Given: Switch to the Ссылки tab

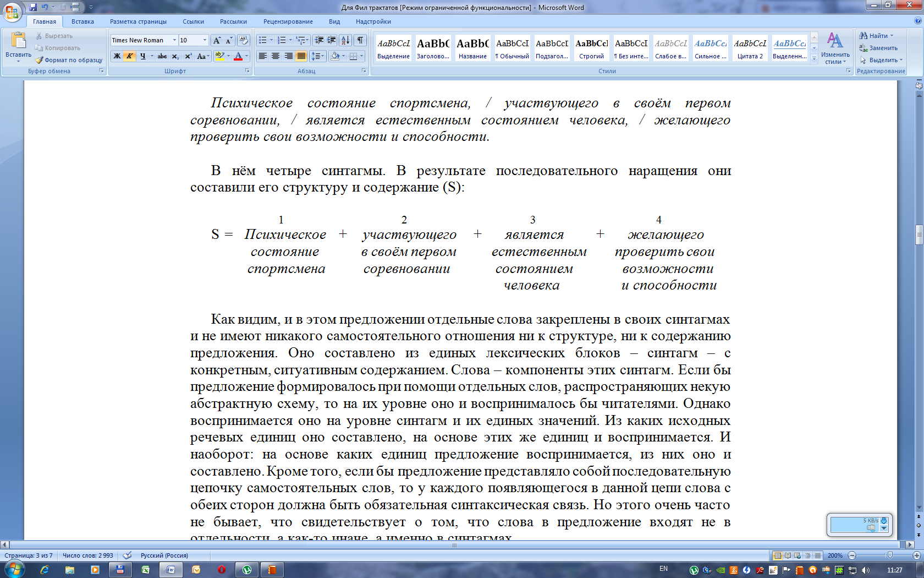Looking at the screenshot, I should pyautogui.click(x=193, y=21).
